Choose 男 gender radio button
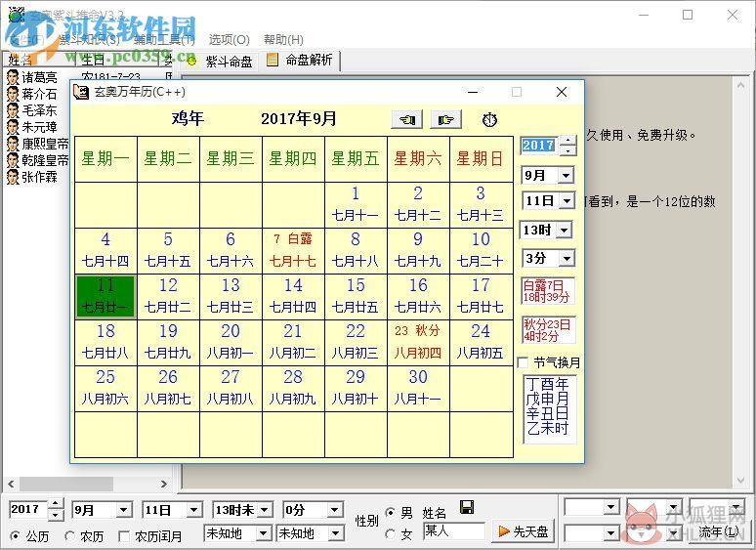 (x=391, y=513)
